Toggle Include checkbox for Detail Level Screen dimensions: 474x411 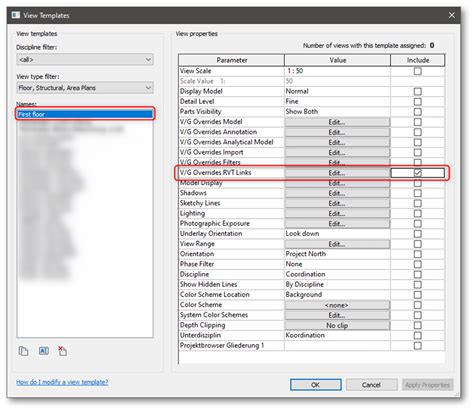click(417, 102)
